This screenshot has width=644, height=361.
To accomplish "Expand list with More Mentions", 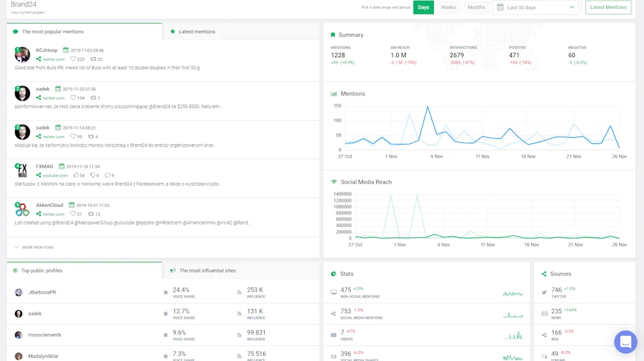I will (38, 247).
